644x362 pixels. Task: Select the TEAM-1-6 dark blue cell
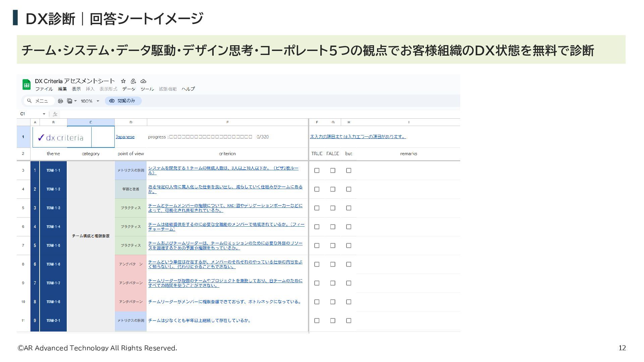click(53, 264)
